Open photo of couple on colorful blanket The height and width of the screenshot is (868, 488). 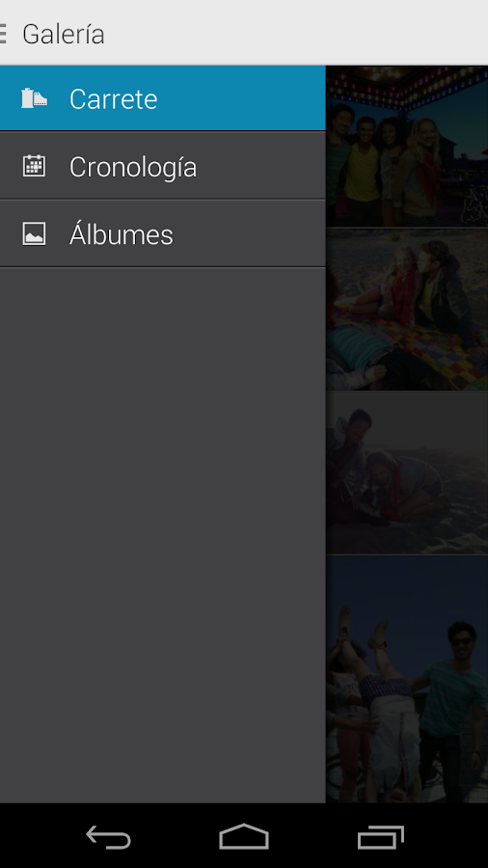407,310
